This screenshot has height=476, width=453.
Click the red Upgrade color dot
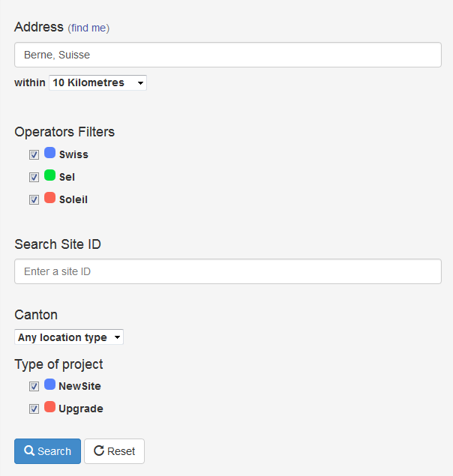click(x=50, y=407)
